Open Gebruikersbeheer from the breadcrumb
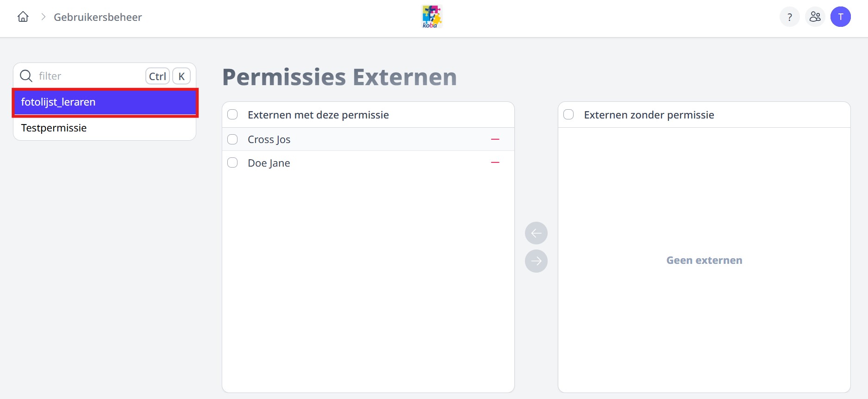This screenshot has height=399, width=868. click(97, 17)
